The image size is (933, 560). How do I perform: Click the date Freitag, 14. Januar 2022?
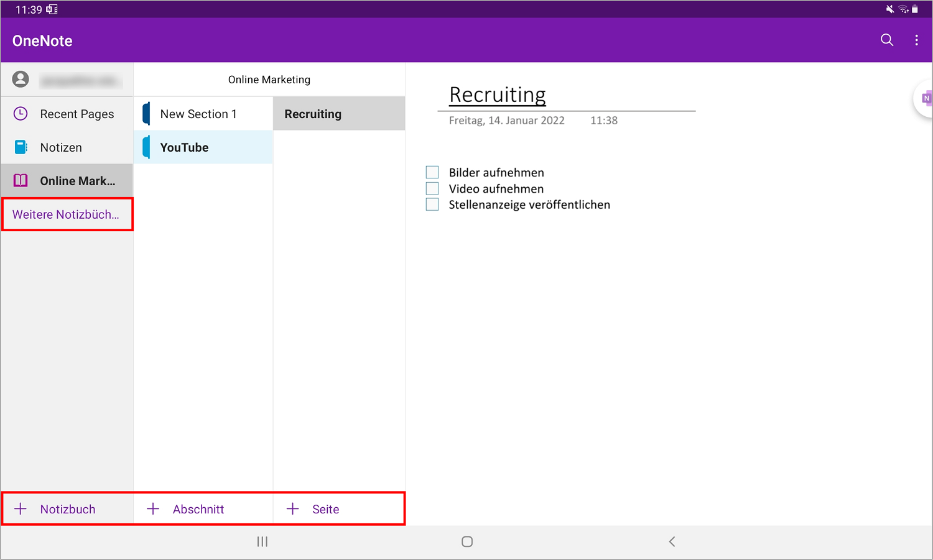(x=507, y=121)
